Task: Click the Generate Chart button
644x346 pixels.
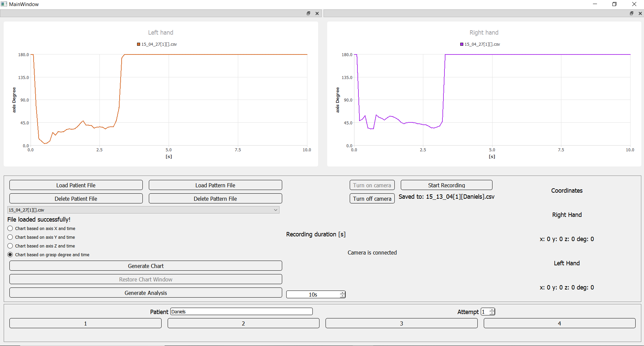Action: pyautogui.click(x=146, y=266)
